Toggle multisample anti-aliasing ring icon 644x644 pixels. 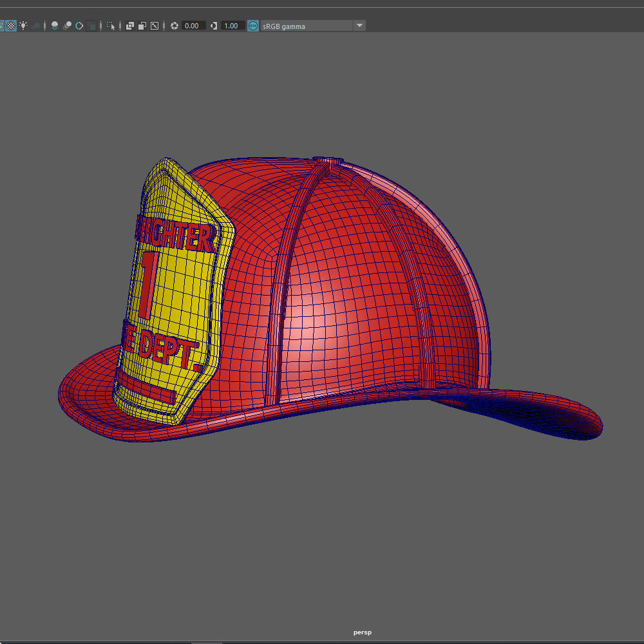tap(79, 26)
